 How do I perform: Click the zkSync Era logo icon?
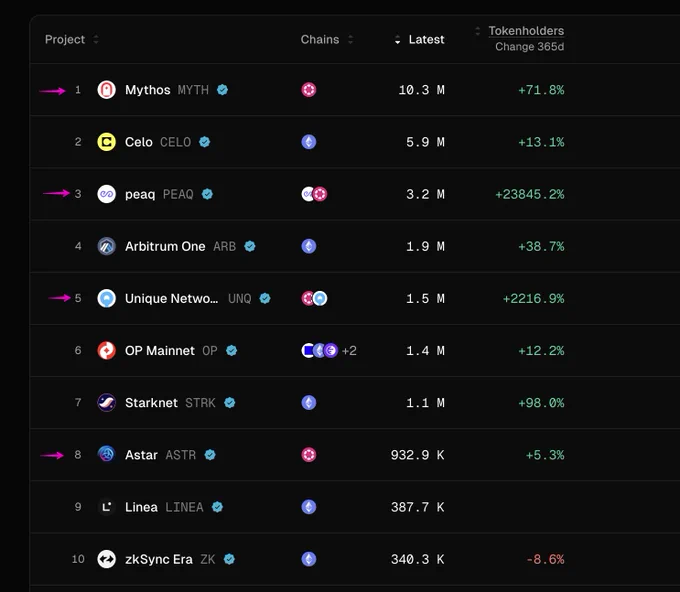pyautogui.click(x=106, y=559)
